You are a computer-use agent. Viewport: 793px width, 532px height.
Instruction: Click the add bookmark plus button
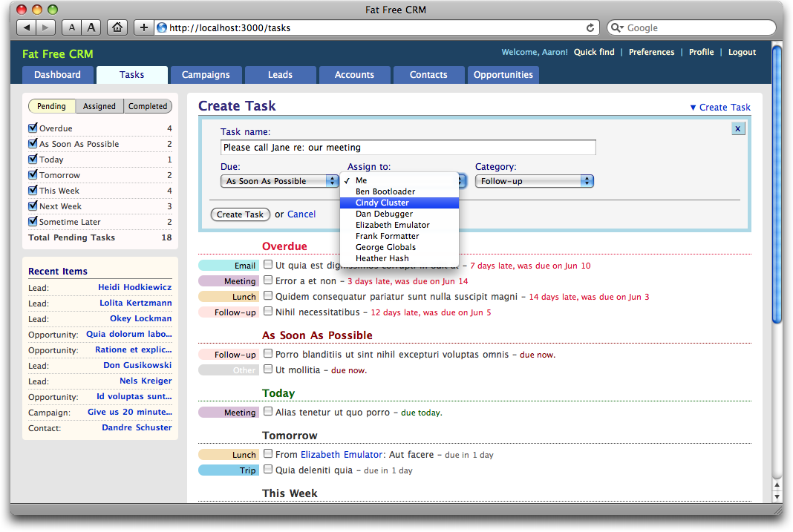pyautogui.click(x=143, y=28)
